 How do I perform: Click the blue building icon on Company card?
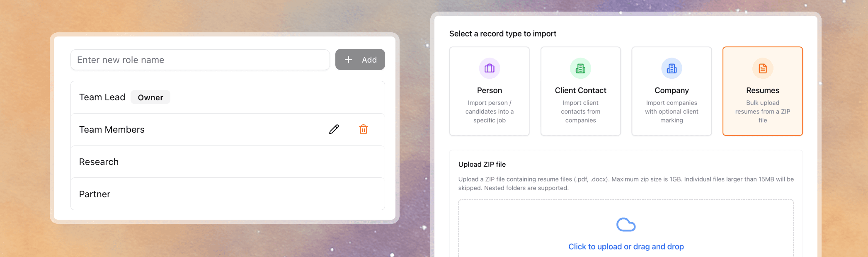pos(672,68)
